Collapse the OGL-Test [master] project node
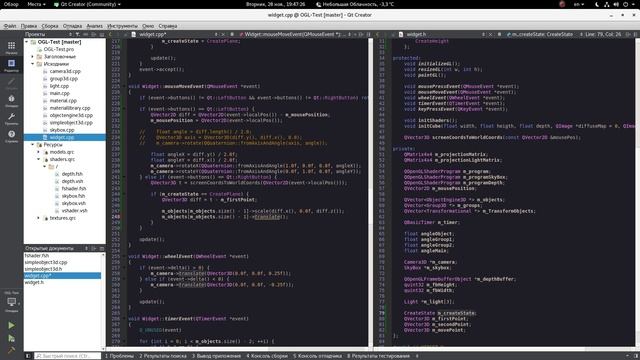640x360 pixels. [27, 42]
